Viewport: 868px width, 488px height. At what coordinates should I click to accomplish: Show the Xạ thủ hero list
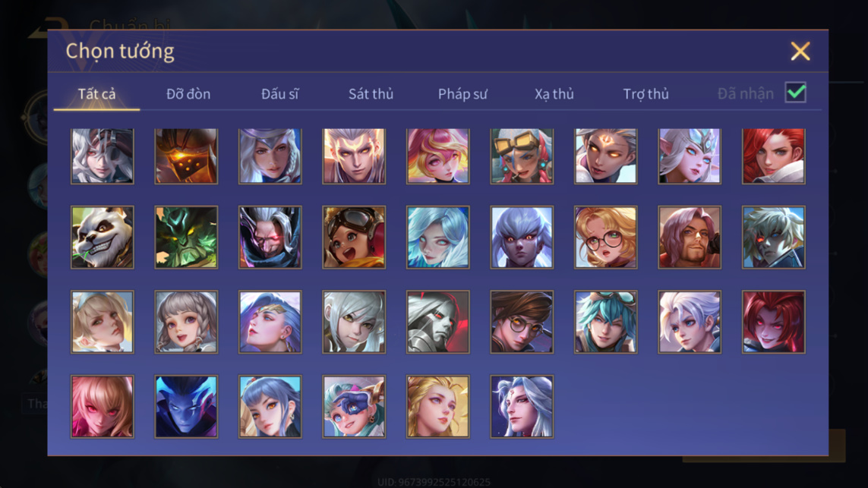(x=554, y=94)
